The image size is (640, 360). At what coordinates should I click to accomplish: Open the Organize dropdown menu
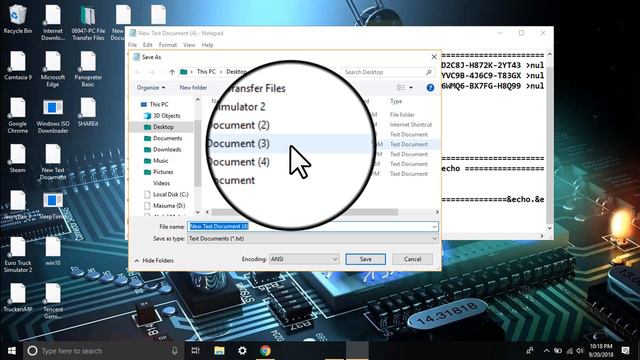(151, 87)
